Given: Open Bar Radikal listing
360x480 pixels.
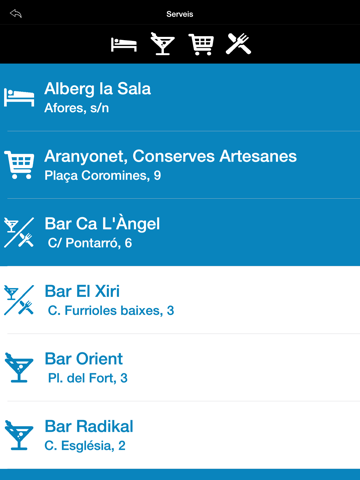Looking at the screenshot, I should 180,435.
